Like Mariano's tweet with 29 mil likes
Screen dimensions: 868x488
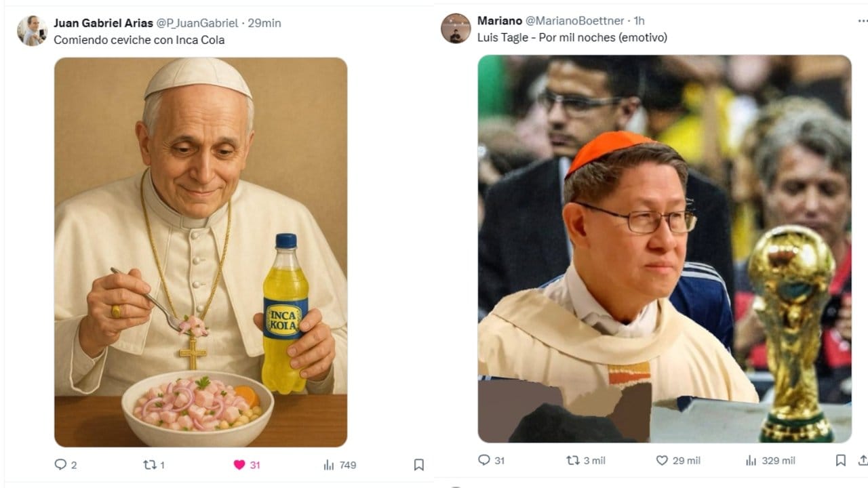click(x=662, y=460)
